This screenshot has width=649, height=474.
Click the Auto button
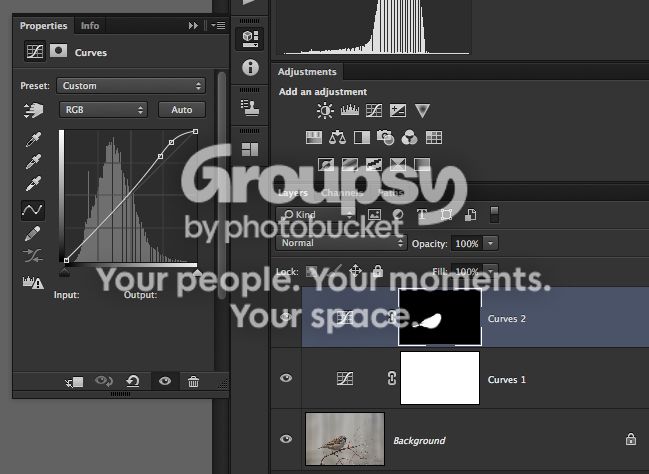pyautogui.click(x=182, y=110)
